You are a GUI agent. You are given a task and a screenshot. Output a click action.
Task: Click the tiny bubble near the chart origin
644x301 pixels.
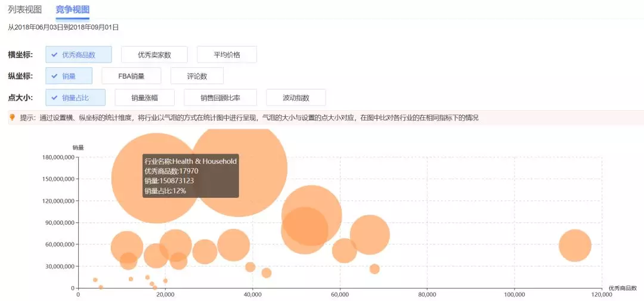tap(101, 287)
